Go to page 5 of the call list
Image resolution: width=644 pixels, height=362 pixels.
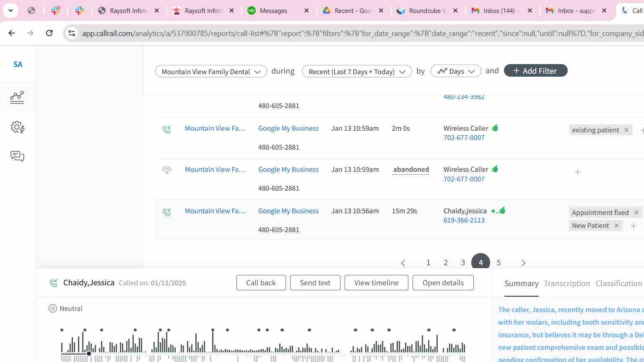[x=499, y=263]
